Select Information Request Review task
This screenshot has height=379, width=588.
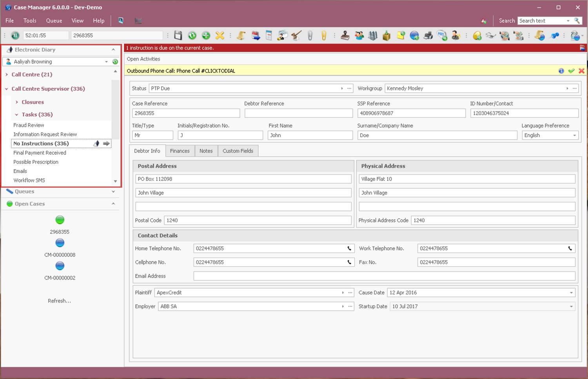coord(45,134)
